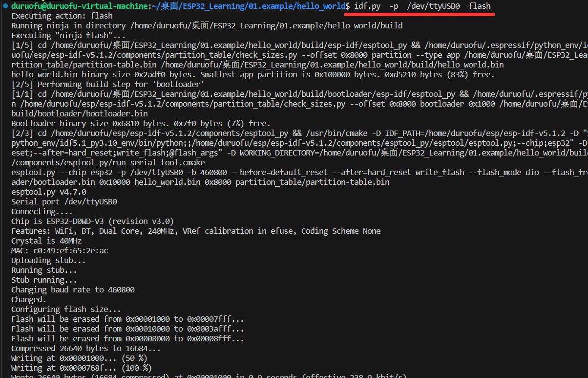Click the duruofu@duruofu-virtual-machine prompt username

(x=79, y=6)
